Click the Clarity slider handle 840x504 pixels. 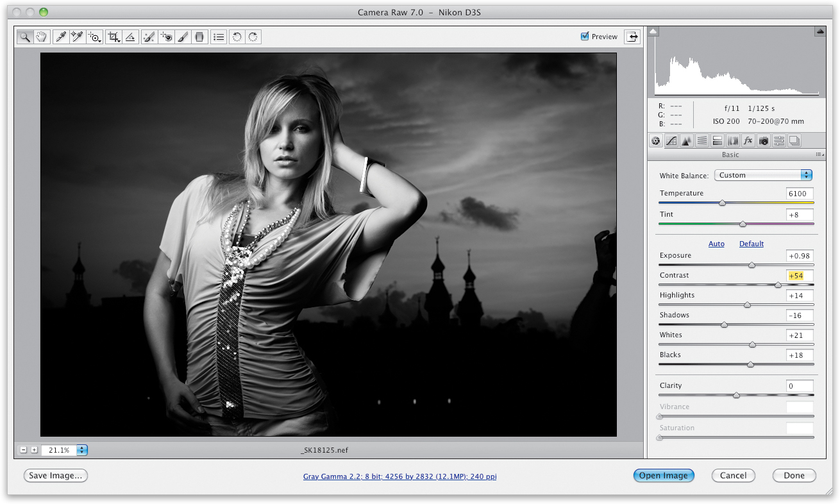[x=736, y=395]
